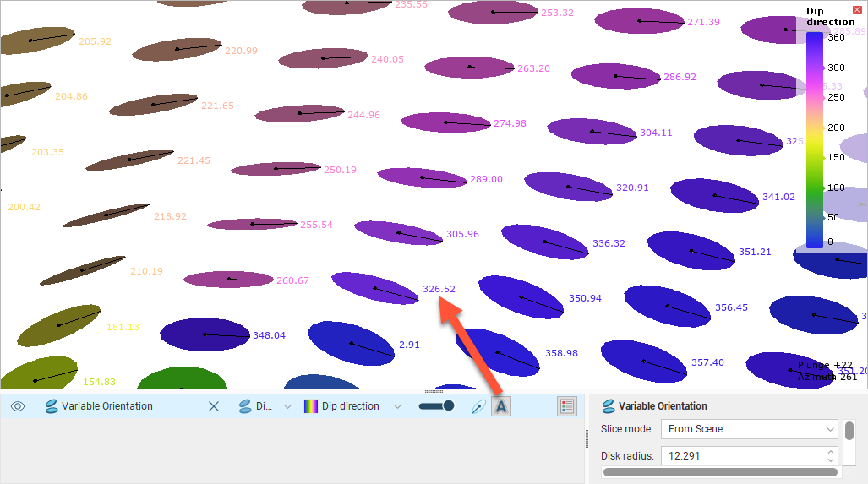Click the Variable Orientation disk icon in shape list
The image size is (868, 484).
[52, 406]
